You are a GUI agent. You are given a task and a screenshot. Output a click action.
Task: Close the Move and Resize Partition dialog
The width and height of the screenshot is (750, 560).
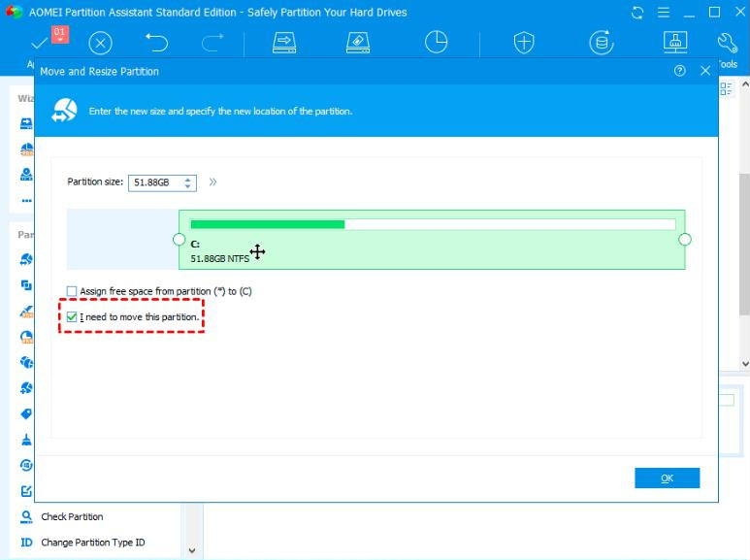[x=705, y=71]
